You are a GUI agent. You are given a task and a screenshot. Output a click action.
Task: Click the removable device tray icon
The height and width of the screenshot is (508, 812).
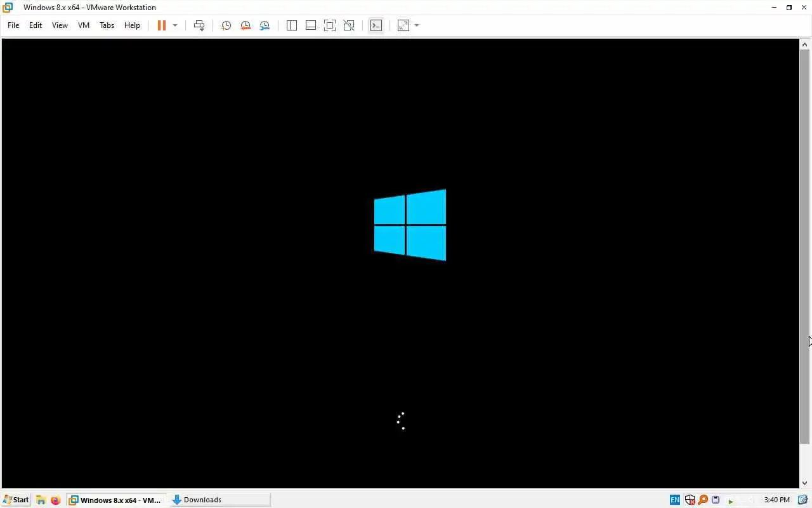click(716, 500)
